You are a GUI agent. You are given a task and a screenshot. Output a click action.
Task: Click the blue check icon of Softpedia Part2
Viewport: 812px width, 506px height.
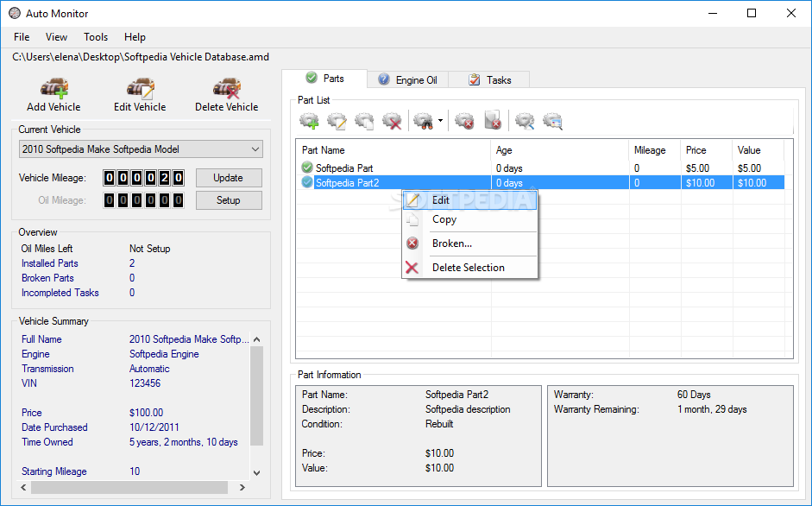pyautogui.click(x=307, y=182)
